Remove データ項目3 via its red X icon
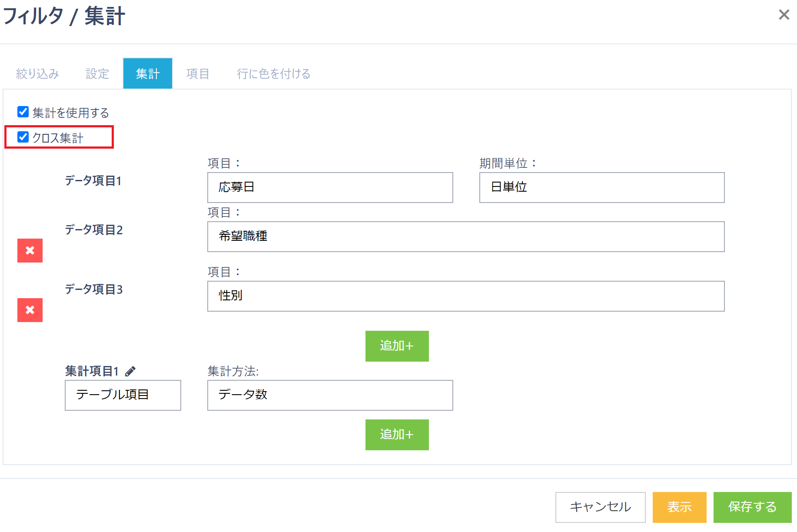 tap(30, 310)
